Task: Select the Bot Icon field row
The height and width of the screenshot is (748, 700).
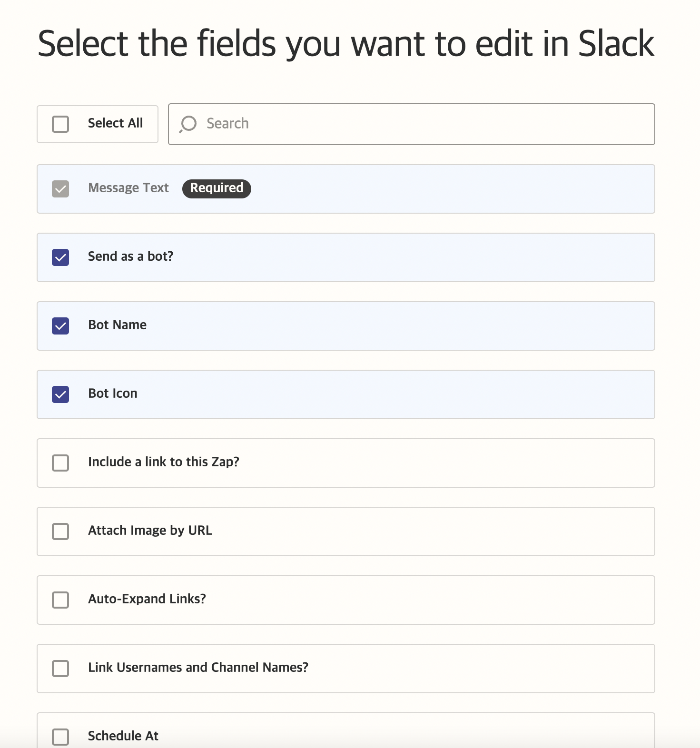Action: point(346,394)
